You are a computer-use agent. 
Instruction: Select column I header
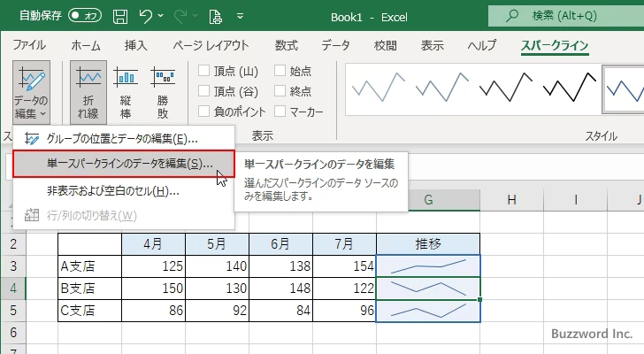[575, 200]
